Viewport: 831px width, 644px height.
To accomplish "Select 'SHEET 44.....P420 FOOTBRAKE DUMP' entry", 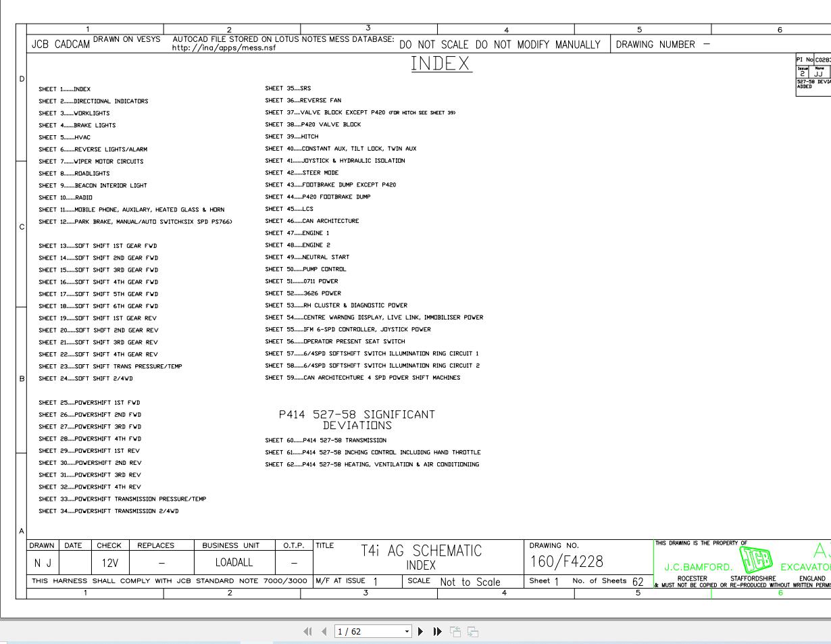I will pyautogui.click(x=318, y=197).
